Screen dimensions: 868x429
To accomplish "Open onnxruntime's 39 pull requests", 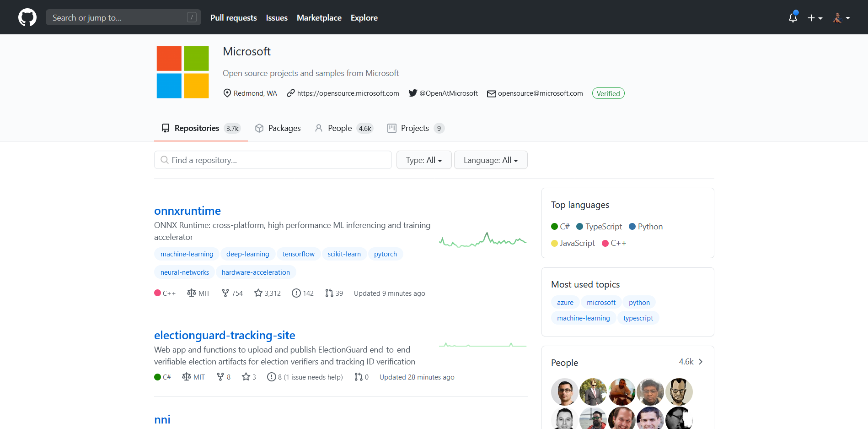I will point(334,293).
